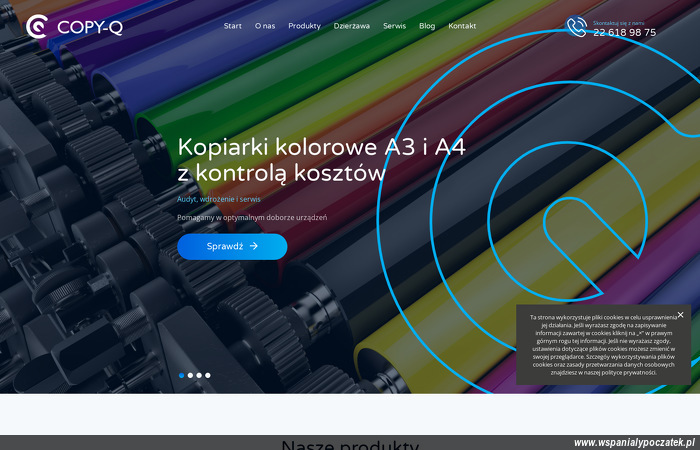Open the Serwis section
The image size is (700, 450).
[x=395, y=26]
